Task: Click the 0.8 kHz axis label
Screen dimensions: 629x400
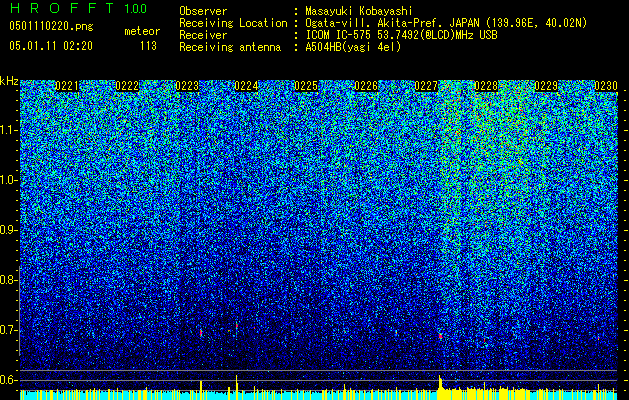Action: (x=9, y=280)
